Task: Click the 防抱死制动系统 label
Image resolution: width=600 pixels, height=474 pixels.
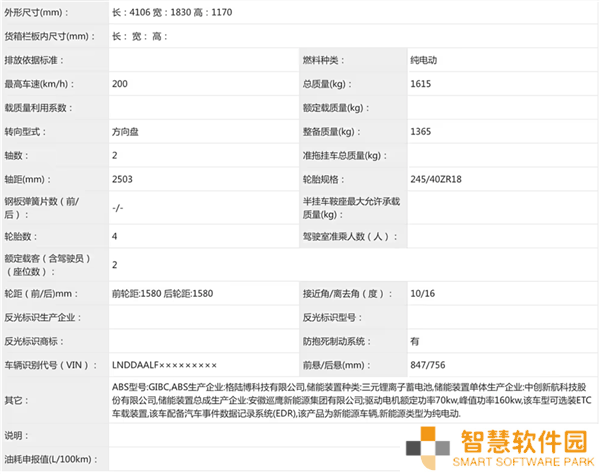Action: [x=336, y=341]
